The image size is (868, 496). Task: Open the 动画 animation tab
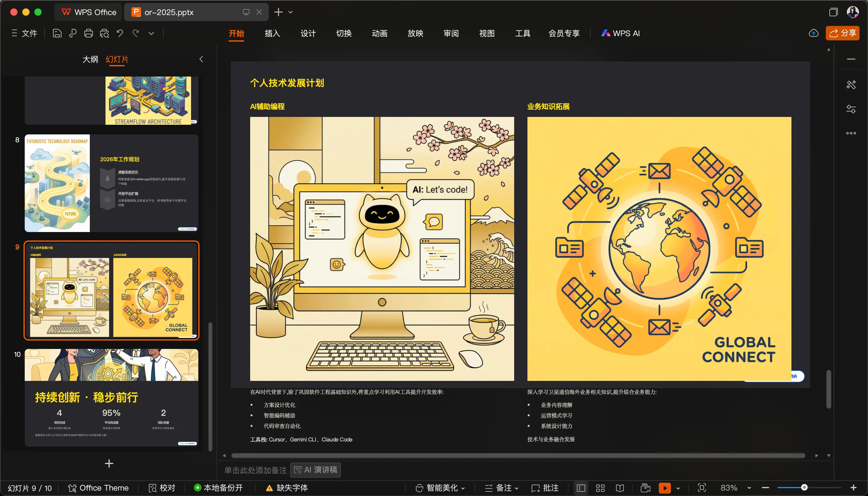tap(379, 33)
